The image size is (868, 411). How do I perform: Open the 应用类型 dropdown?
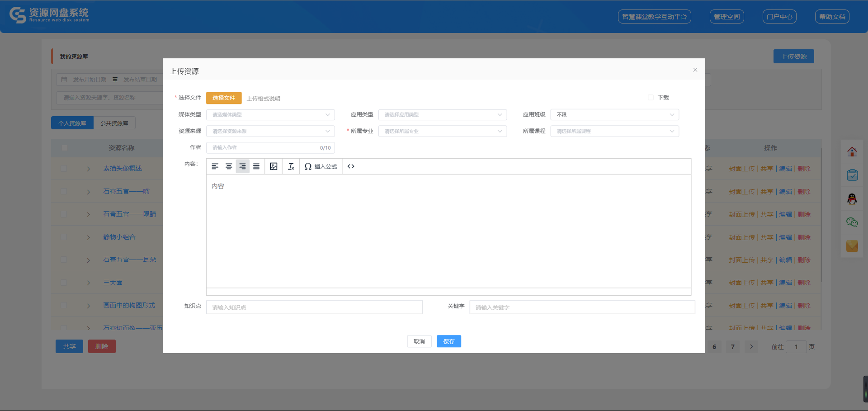coord(443,115)
